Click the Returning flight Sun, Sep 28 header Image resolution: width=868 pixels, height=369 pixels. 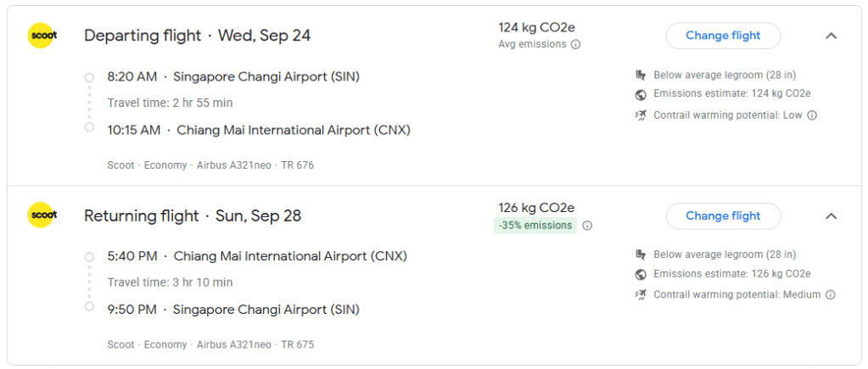(193, 216)
